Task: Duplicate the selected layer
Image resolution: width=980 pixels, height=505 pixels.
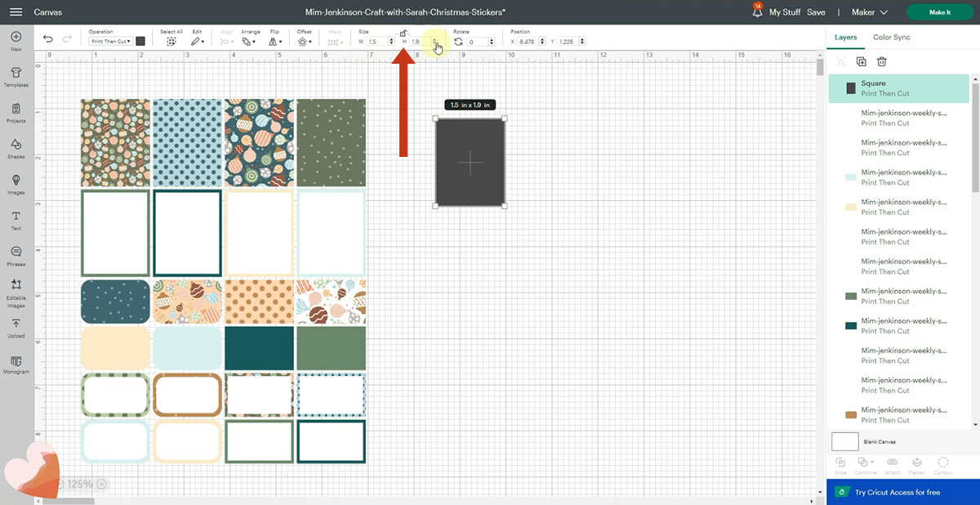Action: (861, 61)
